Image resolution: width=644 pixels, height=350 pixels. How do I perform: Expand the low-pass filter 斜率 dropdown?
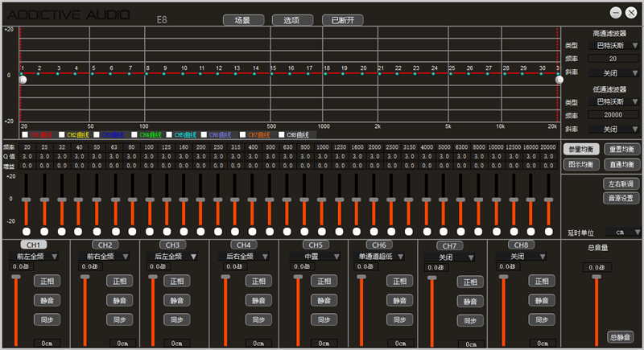[617, 129]
